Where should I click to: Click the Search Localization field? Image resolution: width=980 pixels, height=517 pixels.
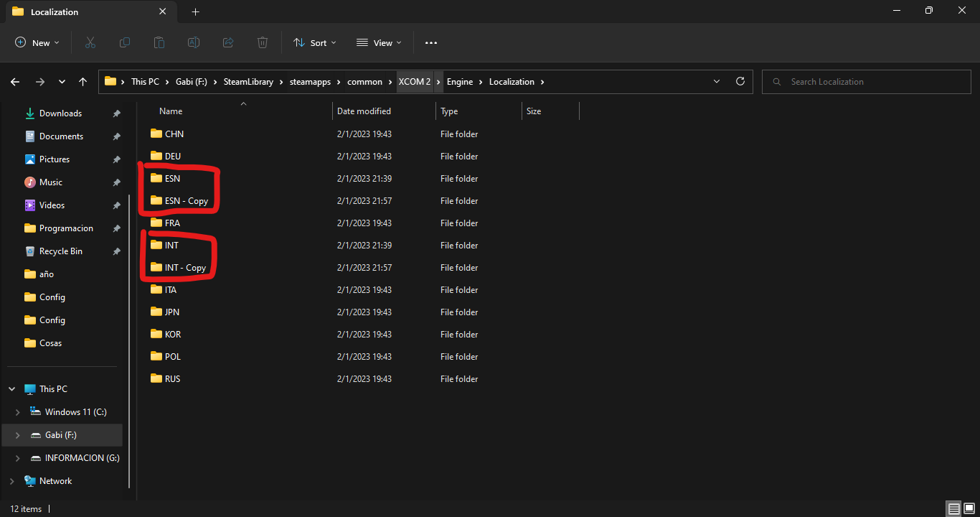click(x=867, y=82)
